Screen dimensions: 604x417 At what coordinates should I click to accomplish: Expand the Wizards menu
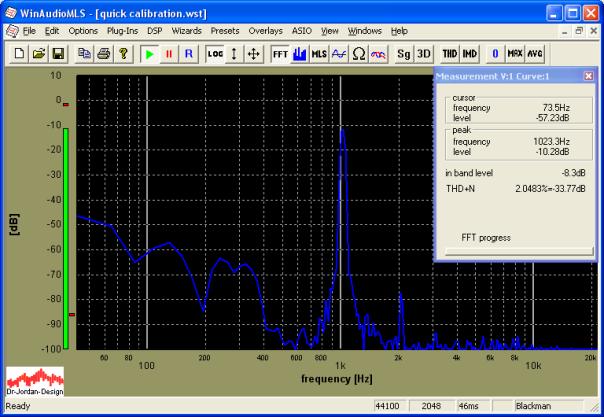187,31
